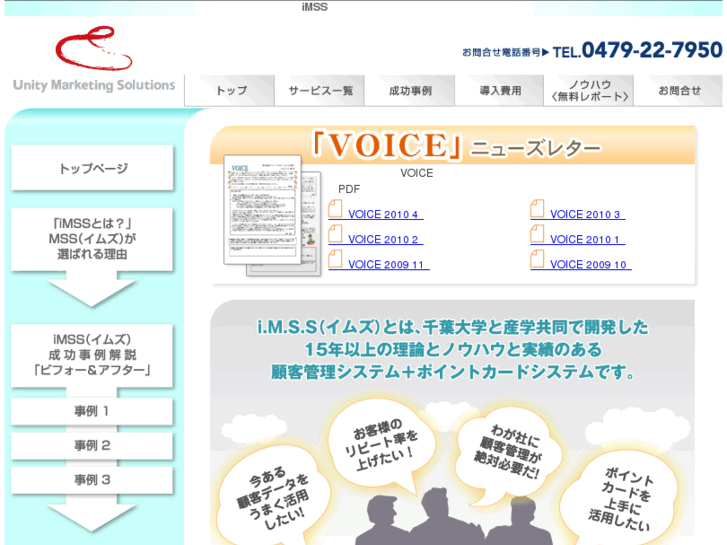Screen dimensions: 727x545
Task: Open the お問合せ navigation tab
Action: [679, 90]
